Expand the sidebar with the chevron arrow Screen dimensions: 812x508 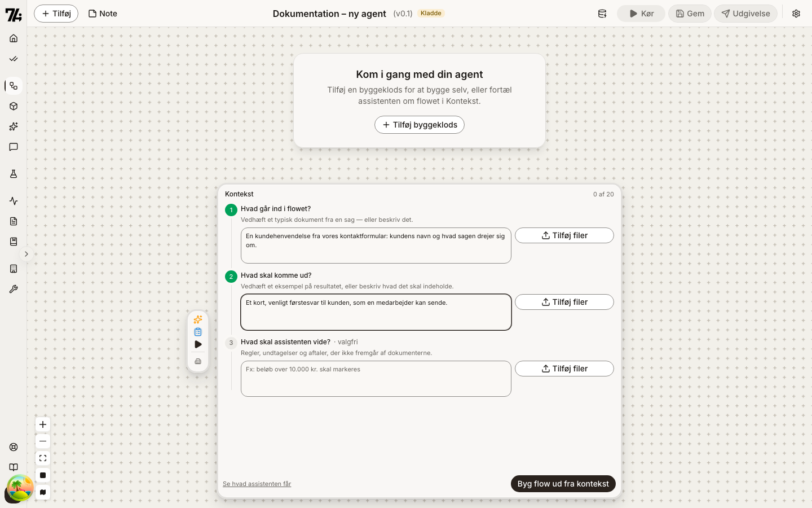(26, 254)
